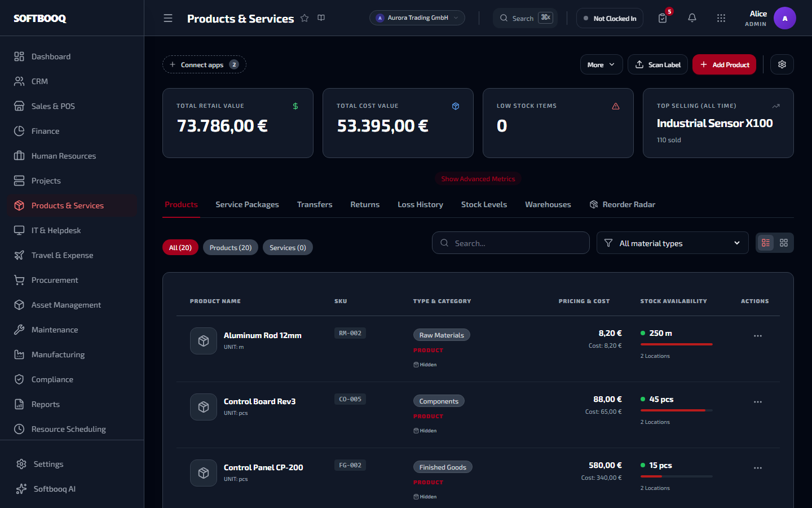Filter by Products (20) pill
This screenshot has width=812, height=508.
click(x=231, y=247)
